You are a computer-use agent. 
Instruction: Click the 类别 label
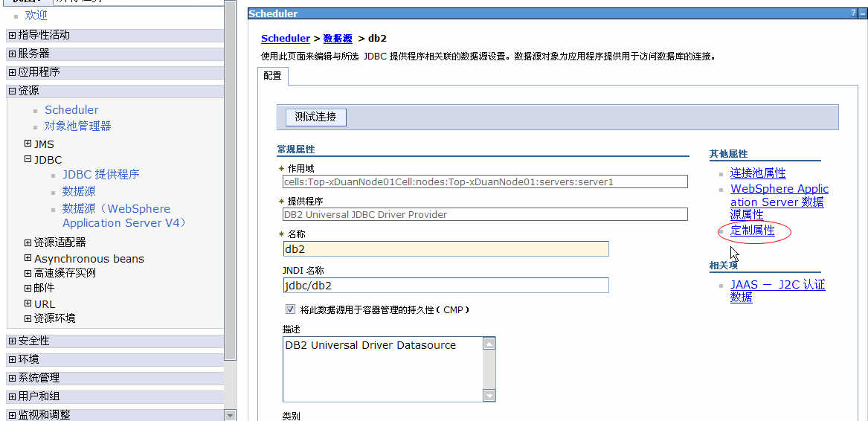pos(291,416)
